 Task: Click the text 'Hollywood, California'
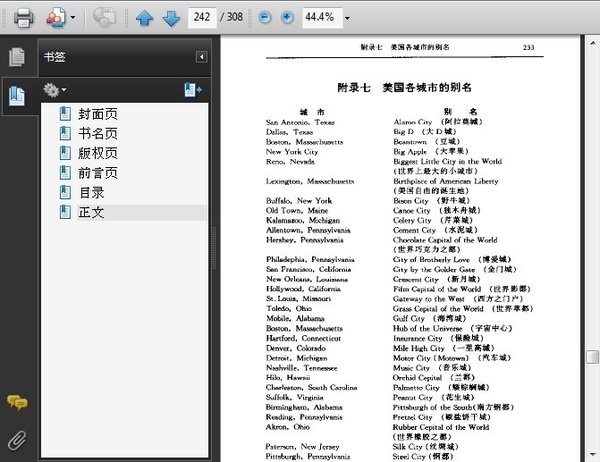click(303, 289)
